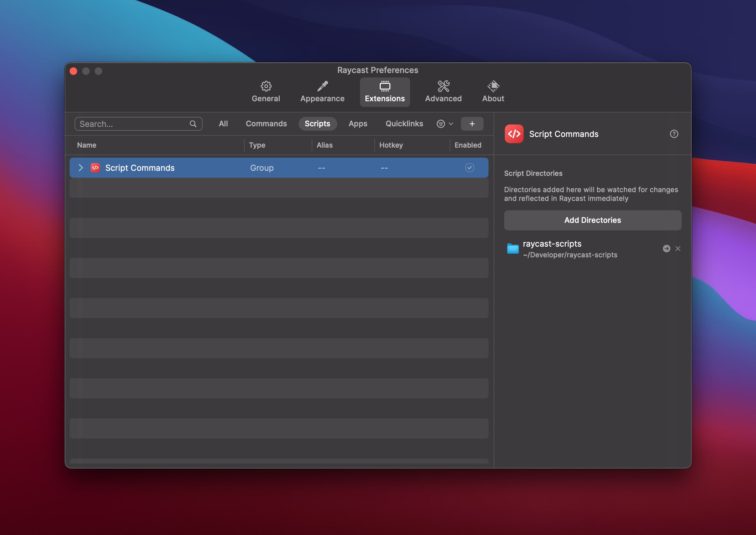This screenshot has width=756, height=535.
Task: Click the emoji/face filter icon
Action: [x=441, y=123]
